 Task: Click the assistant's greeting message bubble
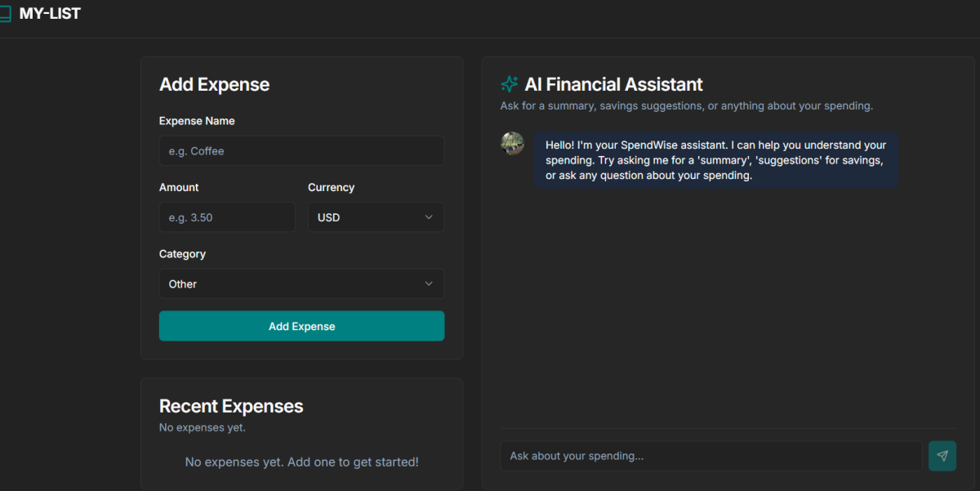click(715, 160)
